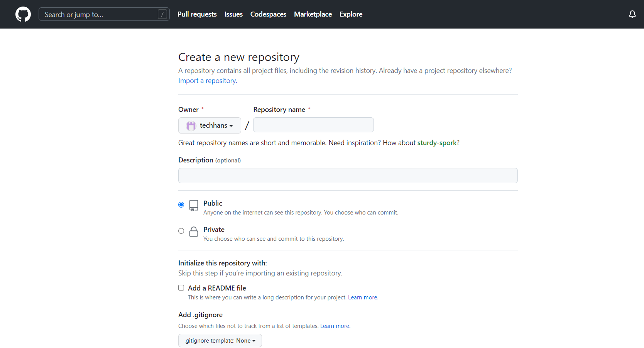
Task: Click the slash shortcut icon in search
Action: [x=162, y=14]
